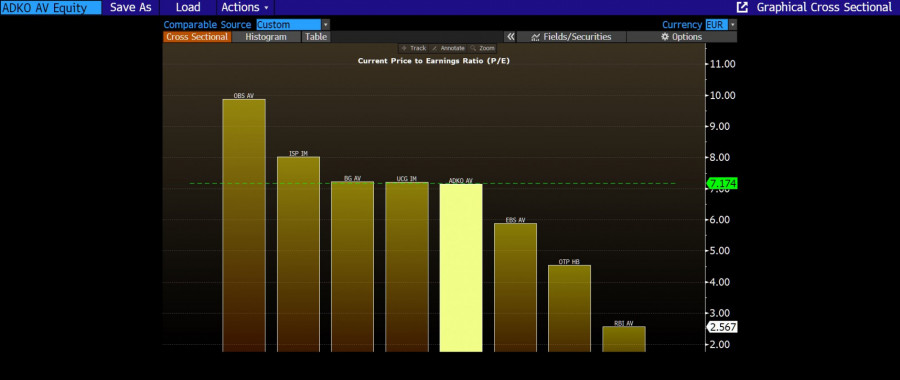Enable the Track crosshair tool
The height and width of the screenshot is (380, 900).
click(414, 48)
